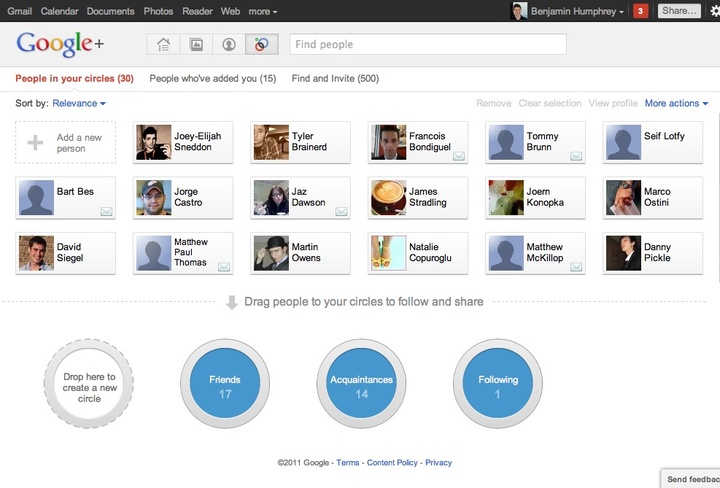The height and width of the screenshot is (488, 720).
Task: Click the Remove action
Action: tap(494, 103)
